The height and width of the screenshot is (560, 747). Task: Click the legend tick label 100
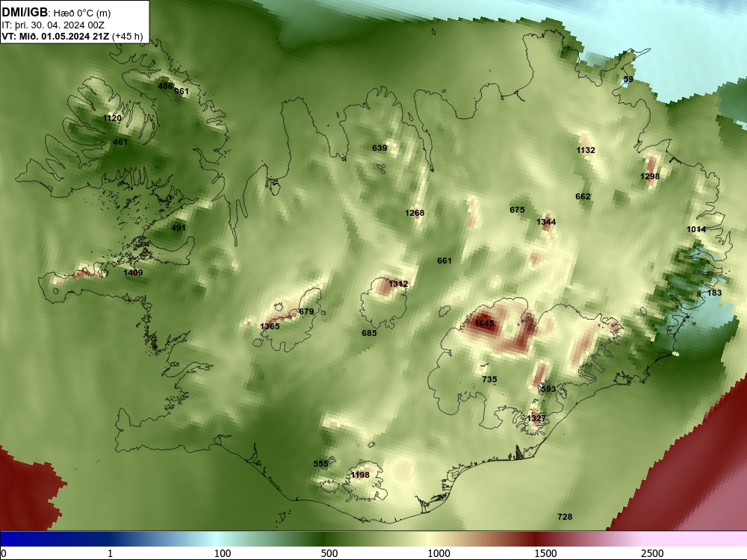pyautogui.click(x=223, y=553)
